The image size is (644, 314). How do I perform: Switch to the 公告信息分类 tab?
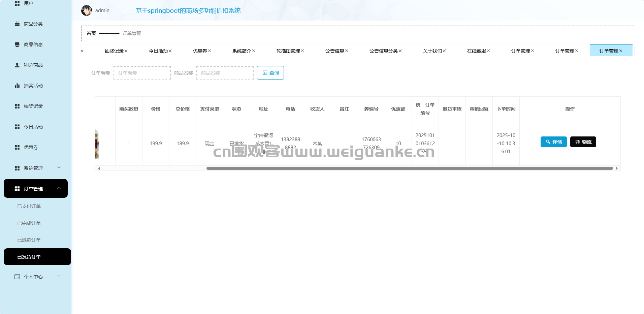383,51
